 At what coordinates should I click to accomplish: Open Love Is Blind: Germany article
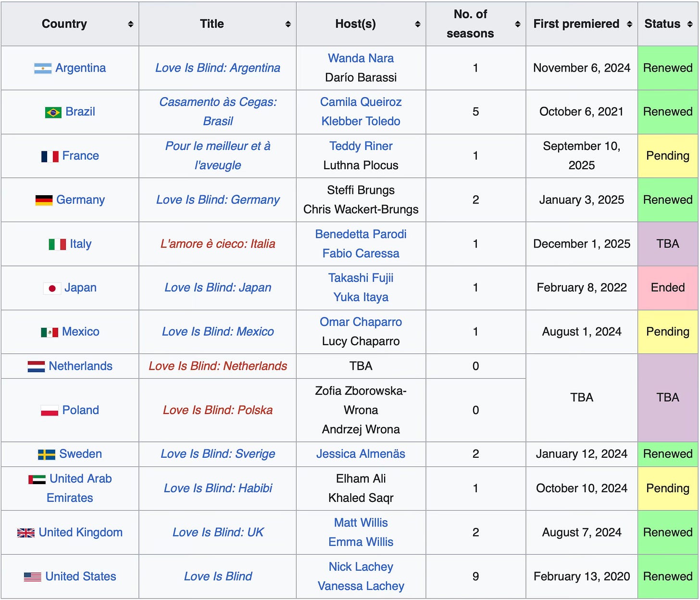218,200
